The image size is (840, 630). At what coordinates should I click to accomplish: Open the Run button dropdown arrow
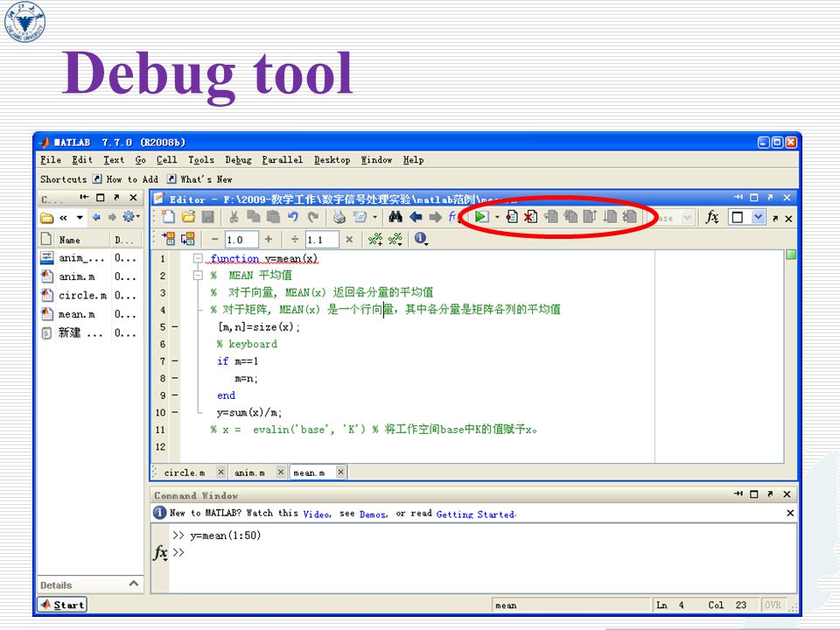pos(497,217)
